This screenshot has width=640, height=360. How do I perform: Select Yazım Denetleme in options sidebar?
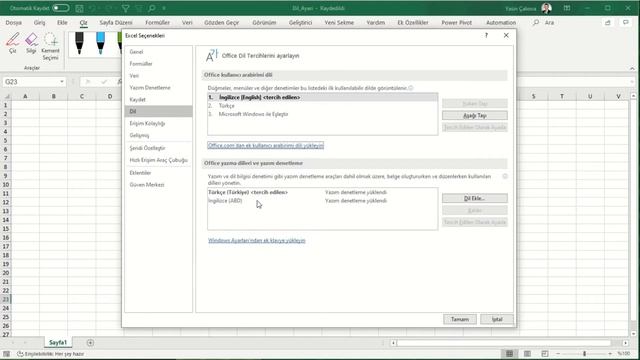(x=158, y=87)
